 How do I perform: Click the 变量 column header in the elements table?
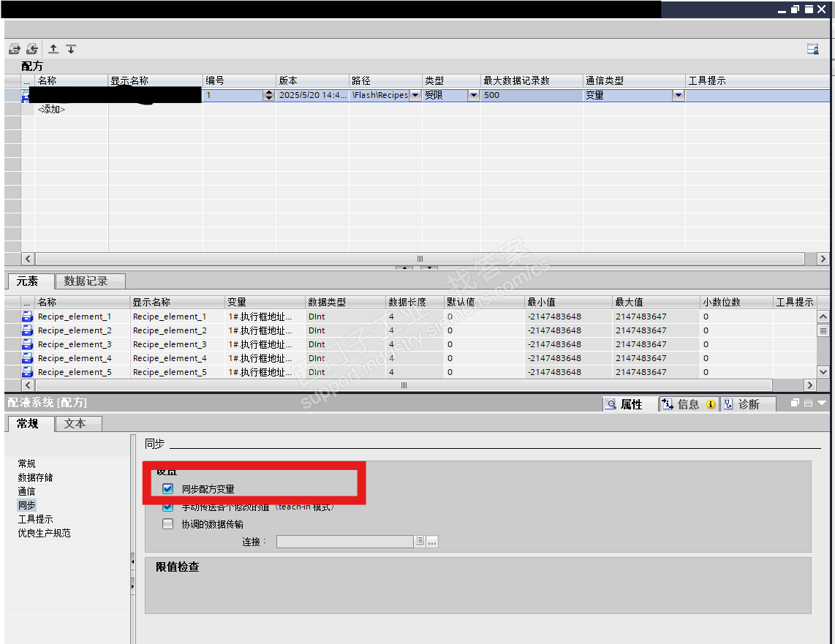point(265,303)
